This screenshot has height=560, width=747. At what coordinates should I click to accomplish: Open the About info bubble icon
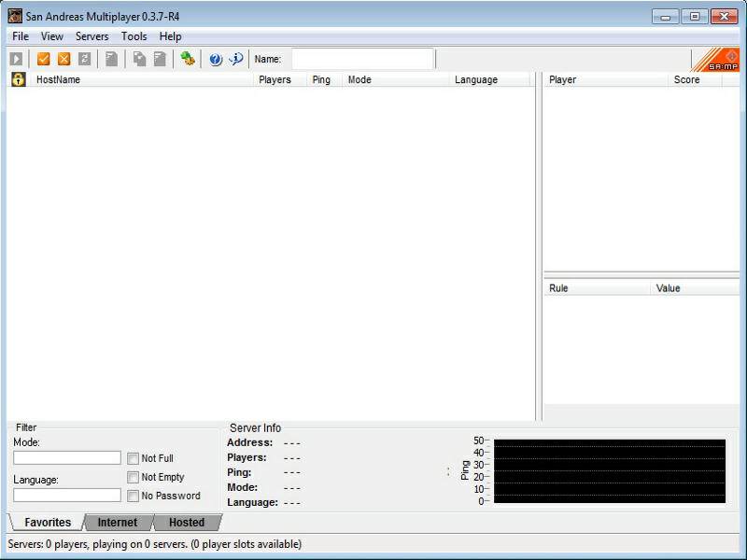pos(236,59)
